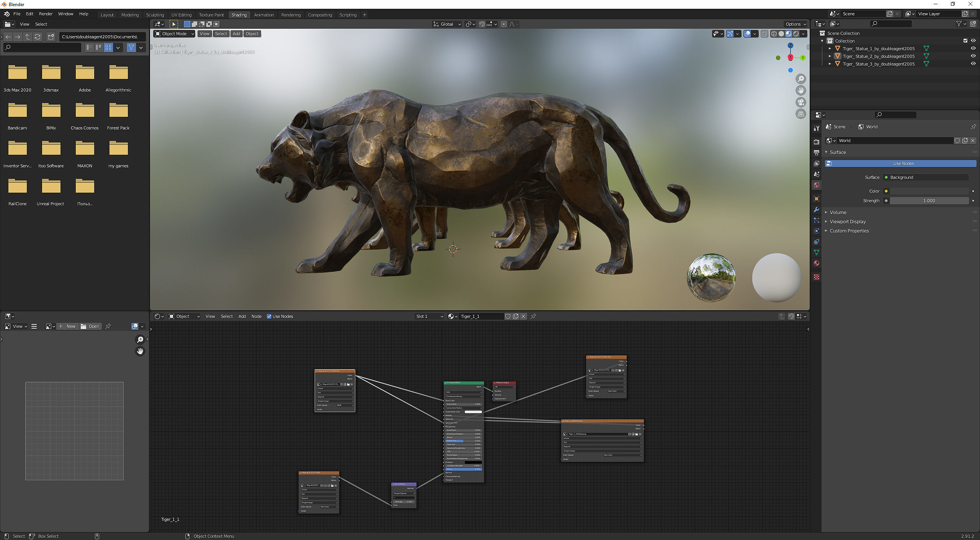
Task: Click the viewport zoom magnifier icon
Action: click(800, 79)
